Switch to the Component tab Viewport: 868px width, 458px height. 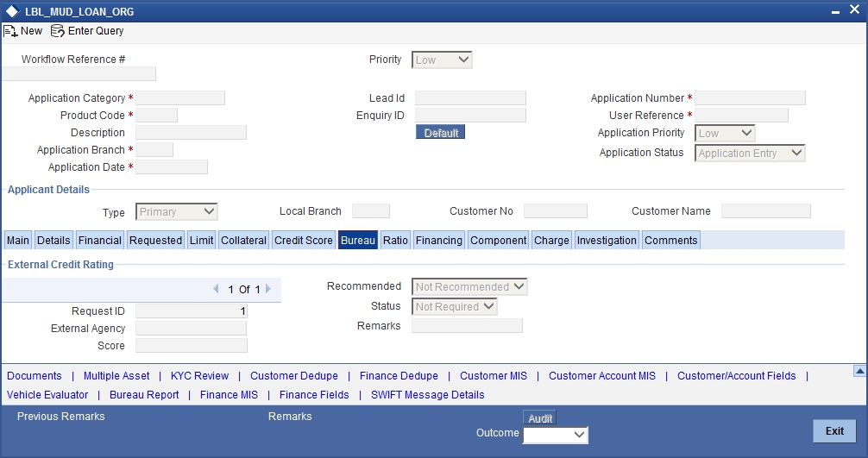tap(498, 240)
